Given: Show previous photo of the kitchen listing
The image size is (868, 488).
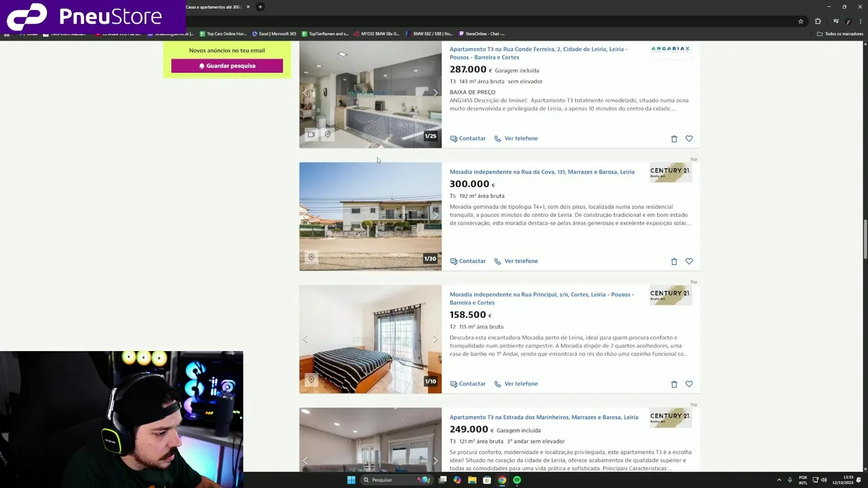Looking at the screenshot, I should tap(305, 93).
